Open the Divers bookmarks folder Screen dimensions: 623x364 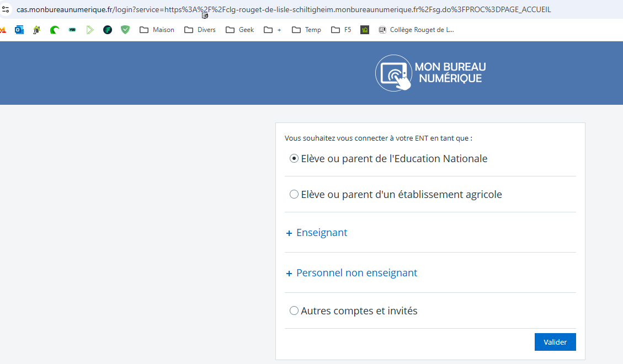click(200, 30)
